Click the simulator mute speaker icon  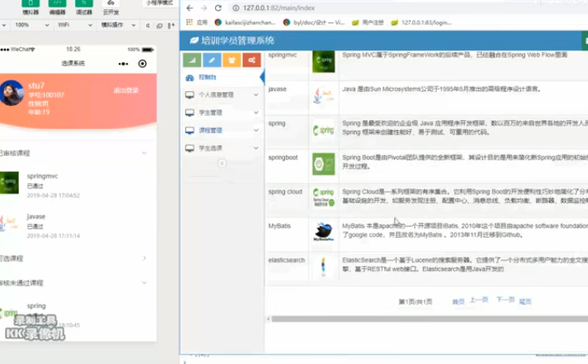(x=148, y=26)
